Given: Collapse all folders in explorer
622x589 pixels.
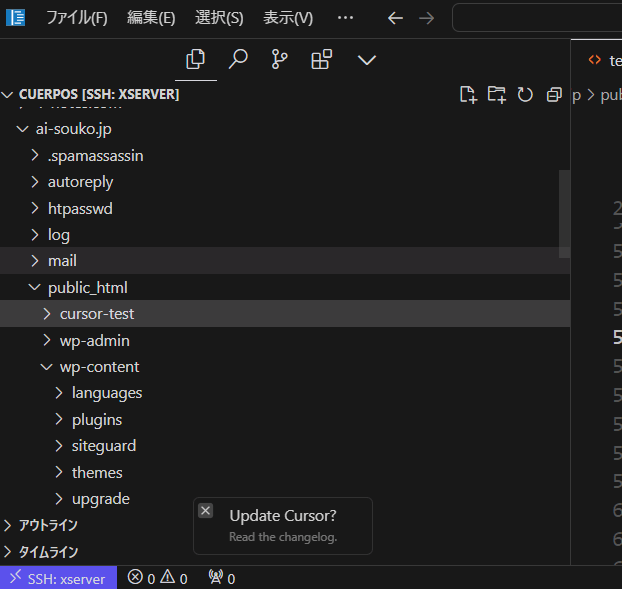Looking at the screenshot, I should coord(554,95).
